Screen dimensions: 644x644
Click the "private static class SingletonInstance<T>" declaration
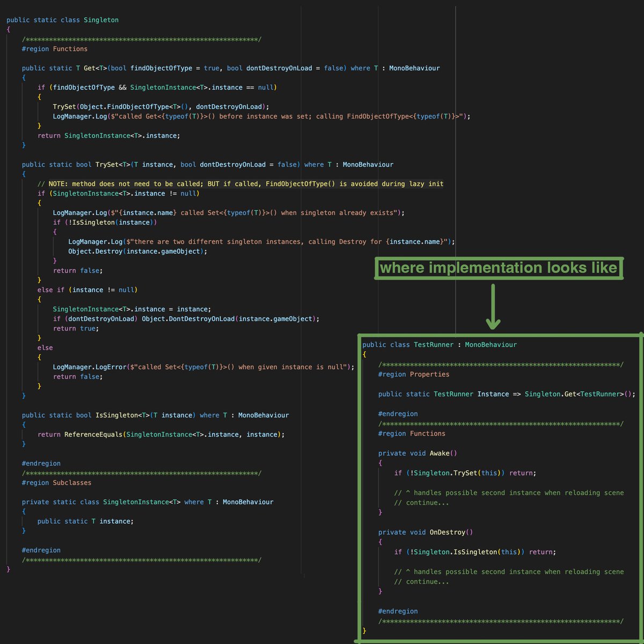(148, 503)
